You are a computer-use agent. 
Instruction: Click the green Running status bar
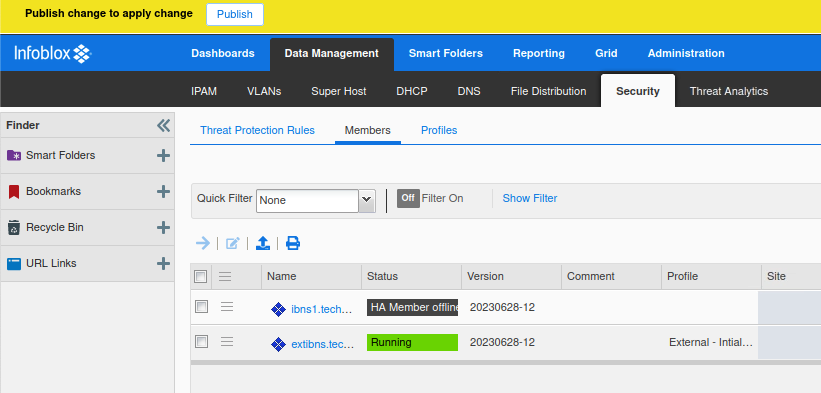point(413,342)
